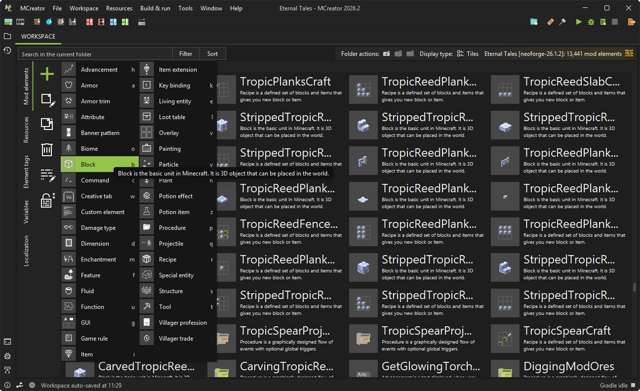Click the info icon in status bar
Image resolution: width=640 pixels, height=391 pixels.
click(7, 385)
